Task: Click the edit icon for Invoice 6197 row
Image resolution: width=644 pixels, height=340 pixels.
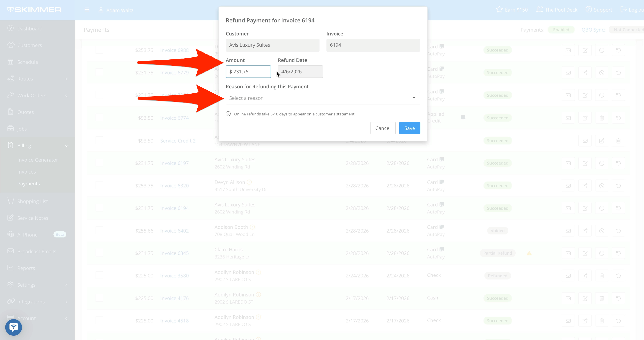Action: click(585, 163)
